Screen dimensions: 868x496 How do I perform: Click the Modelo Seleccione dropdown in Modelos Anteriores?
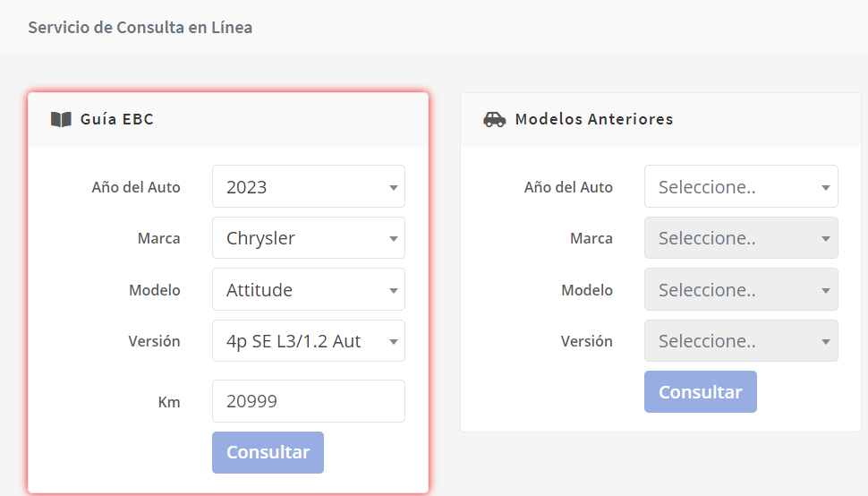click(x=740, y=290)
